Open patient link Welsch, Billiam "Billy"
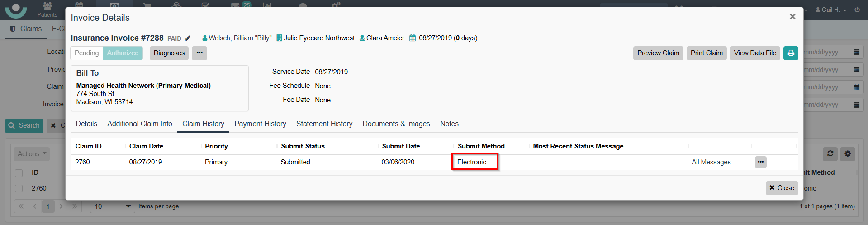 coord(240,38)
